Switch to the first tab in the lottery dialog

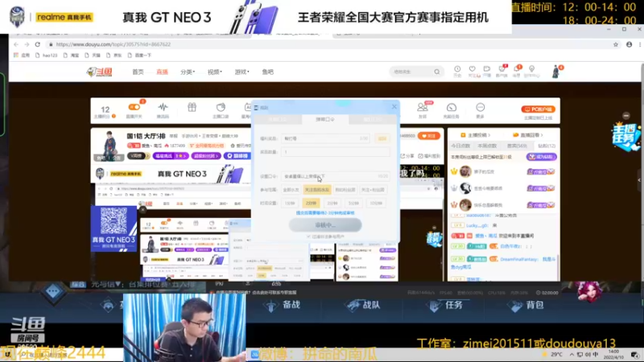tap(278, 119)
